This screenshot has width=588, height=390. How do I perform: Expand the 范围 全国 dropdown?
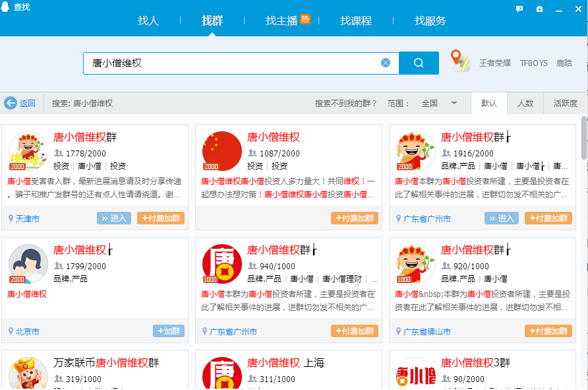(454, 103)
